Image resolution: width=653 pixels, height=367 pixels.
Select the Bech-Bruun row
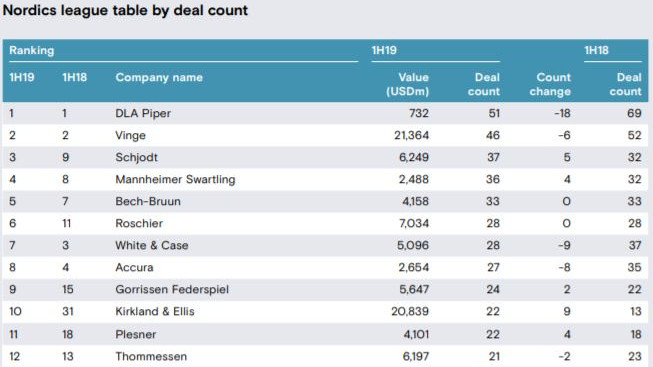tap(325, 201)
